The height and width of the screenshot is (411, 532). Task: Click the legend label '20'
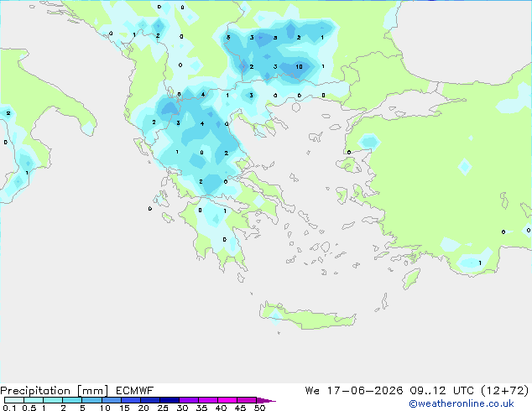click(143, 408)
